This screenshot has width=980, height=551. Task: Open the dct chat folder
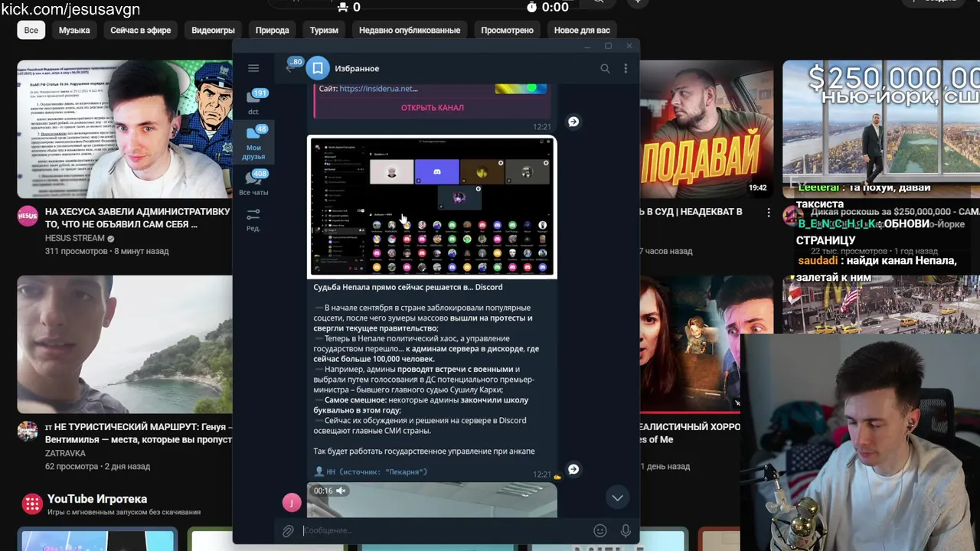[x=253, y=101]
